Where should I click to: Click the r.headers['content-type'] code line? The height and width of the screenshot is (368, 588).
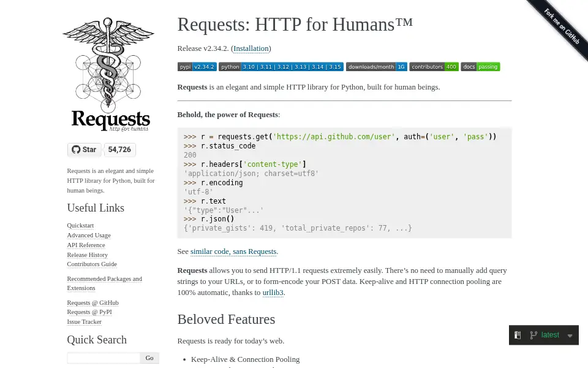pos(245,164)
